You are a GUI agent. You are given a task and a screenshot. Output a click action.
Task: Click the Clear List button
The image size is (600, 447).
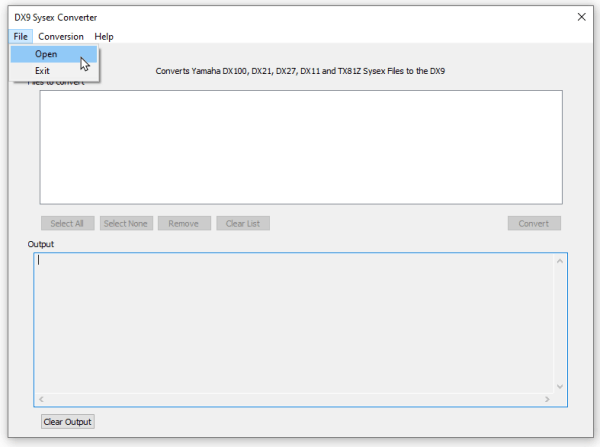coord(243,223)
